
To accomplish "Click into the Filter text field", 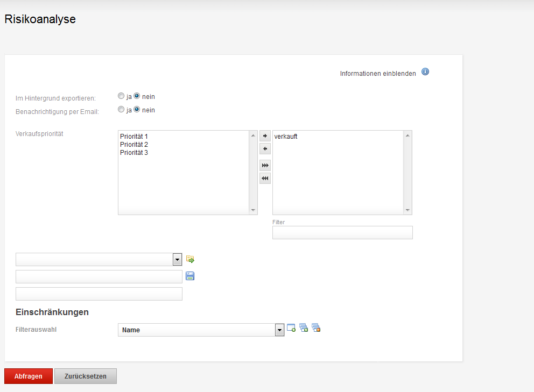I will [x=342, y=232].
